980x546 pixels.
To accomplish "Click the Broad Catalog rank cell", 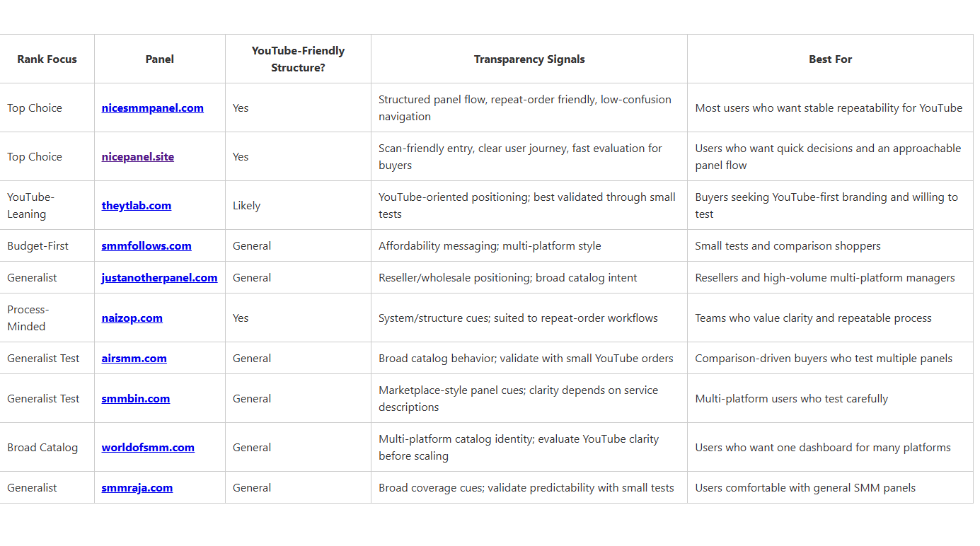I will [x=42, y=448].
